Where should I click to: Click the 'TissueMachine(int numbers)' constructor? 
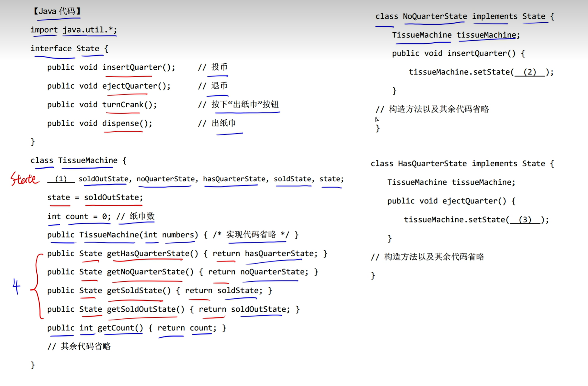139,235
